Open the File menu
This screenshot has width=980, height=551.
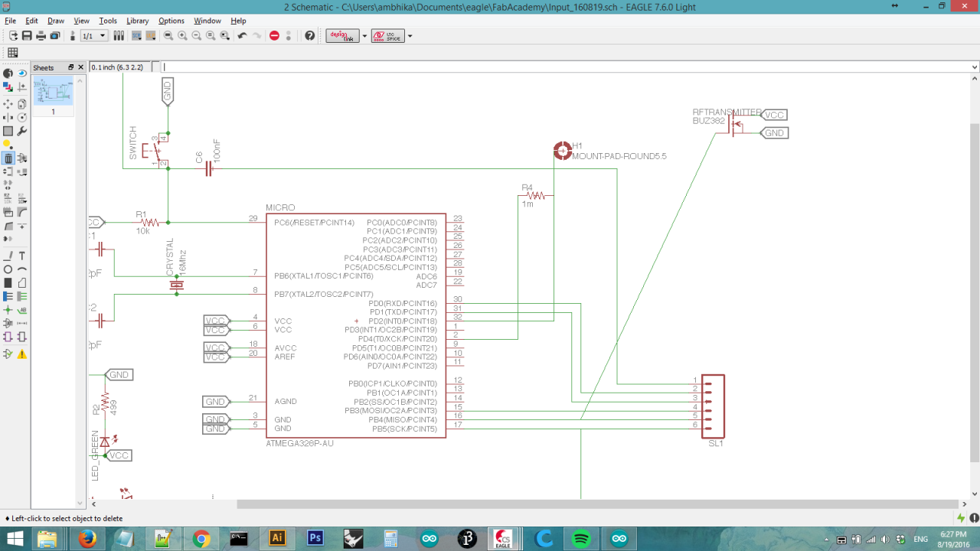pos(11,21)
